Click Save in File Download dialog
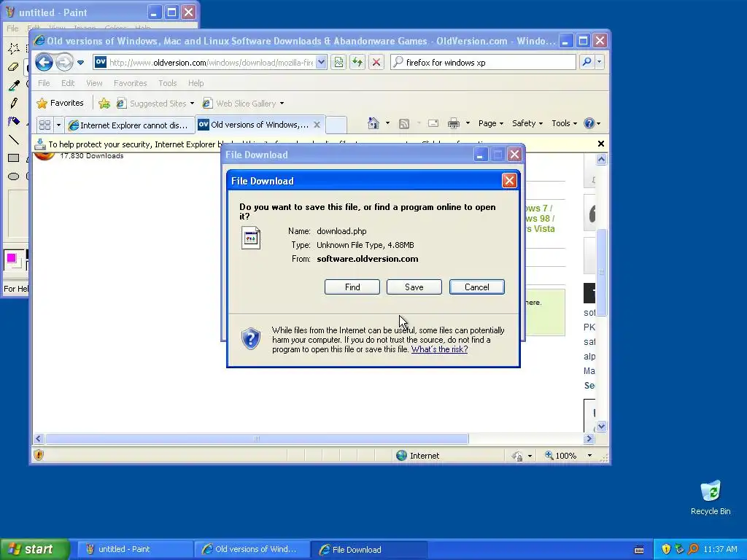 tap(414, 287)
